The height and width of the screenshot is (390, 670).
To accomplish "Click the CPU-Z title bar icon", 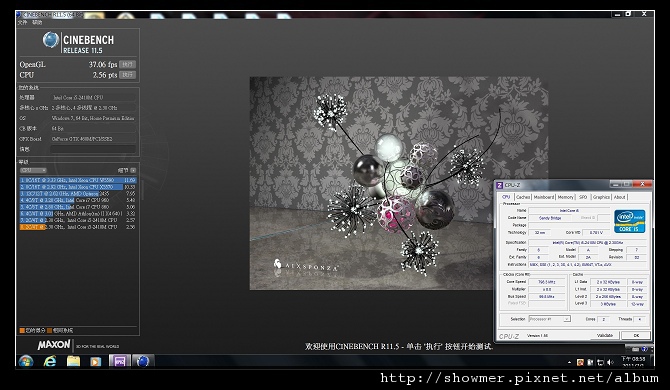I will pos(499,185).
